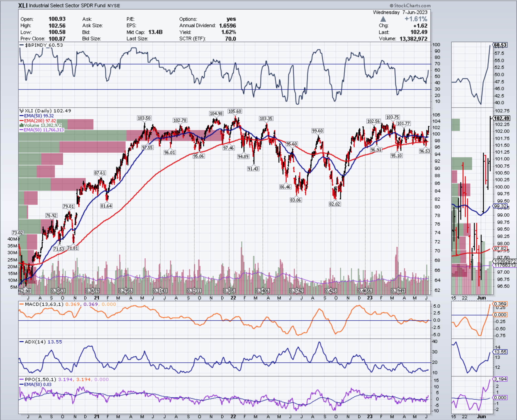This screenshot has width=517, height=420.
Task: Click the EMA(50) 99.32 legend entry
Action: click(37, 116)
